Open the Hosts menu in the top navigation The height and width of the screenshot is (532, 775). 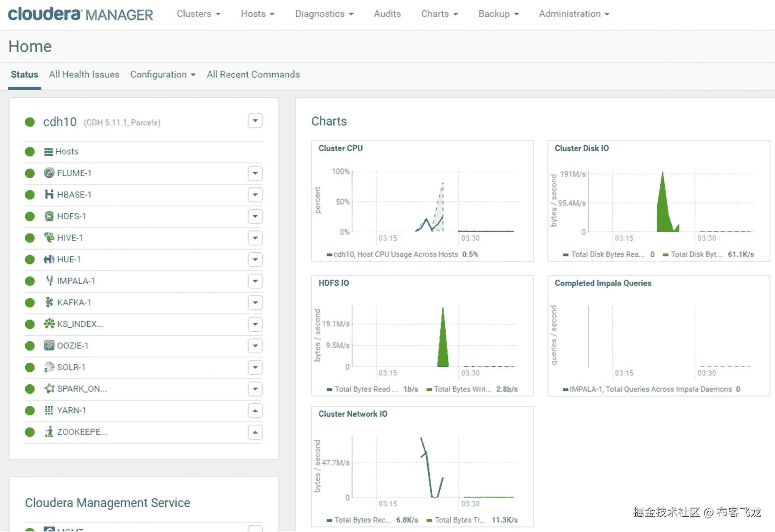click(257, 14)
